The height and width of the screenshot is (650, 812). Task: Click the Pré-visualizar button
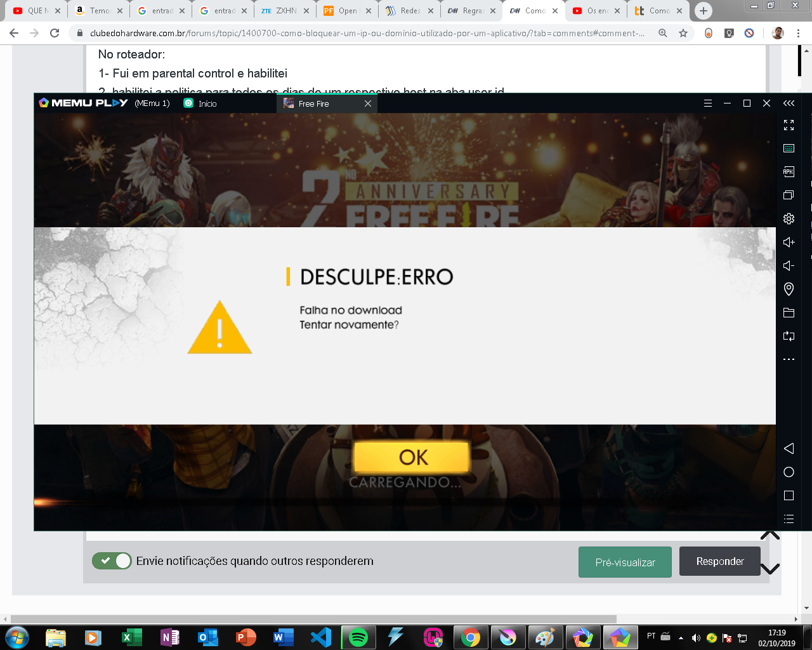coord(625,562)
